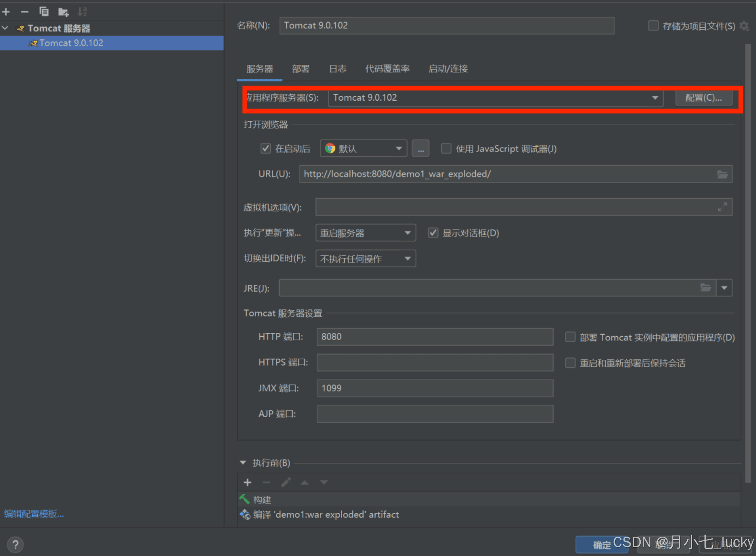Collapse Tomcat 服务器 tree node

[5, 28]
